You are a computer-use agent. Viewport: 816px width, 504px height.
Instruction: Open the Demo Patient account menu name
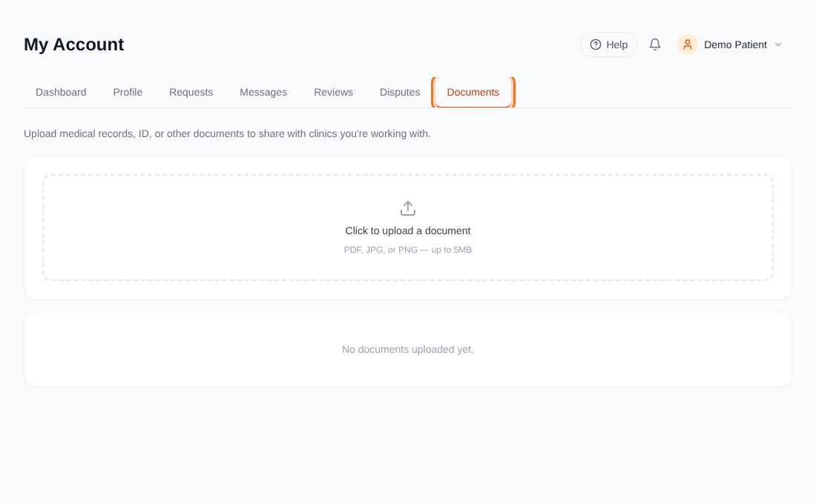[735, 44]
